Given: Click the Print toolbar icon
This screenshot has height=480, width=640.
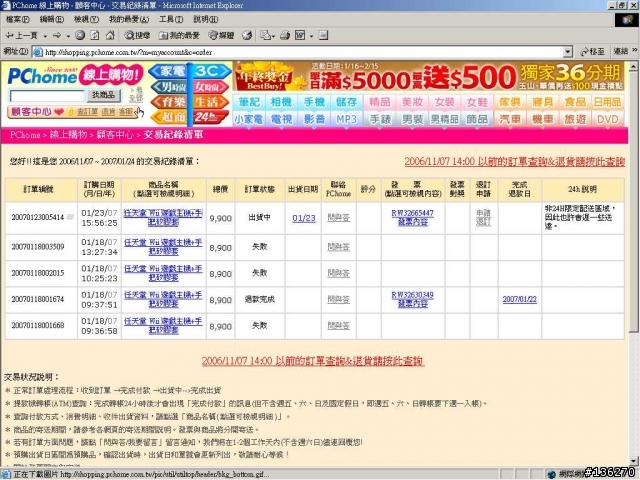Looking at the screenshot, I should coord(285,36).
